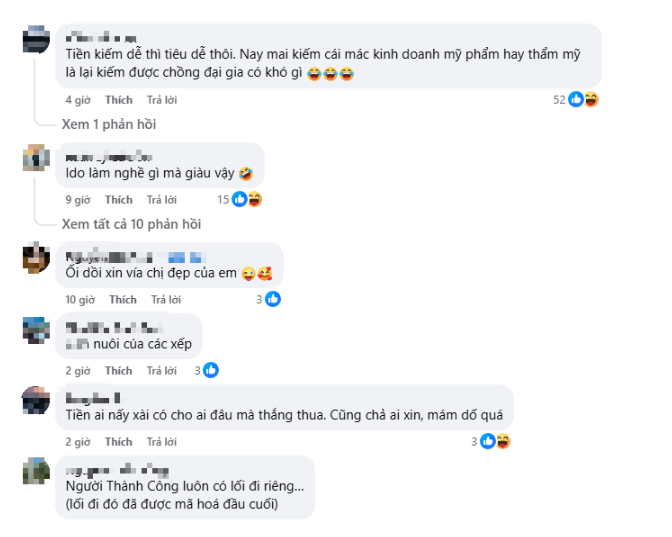Click like icon on 'nuôi của các xếp' comment
The width and height of the screenshot is (672, 537).
pos(211,370)
